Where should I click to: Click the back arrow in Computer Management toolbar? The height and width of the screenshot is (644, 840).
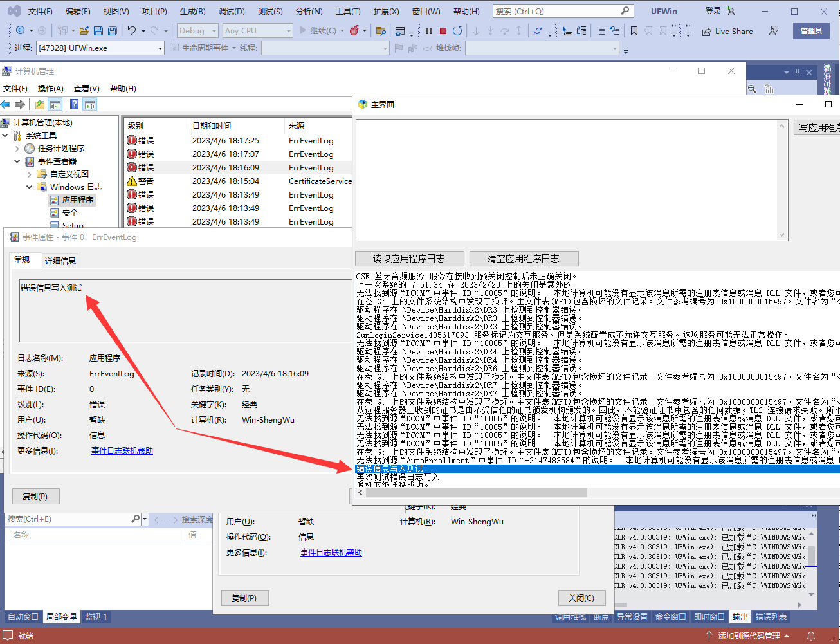(6, 104)
